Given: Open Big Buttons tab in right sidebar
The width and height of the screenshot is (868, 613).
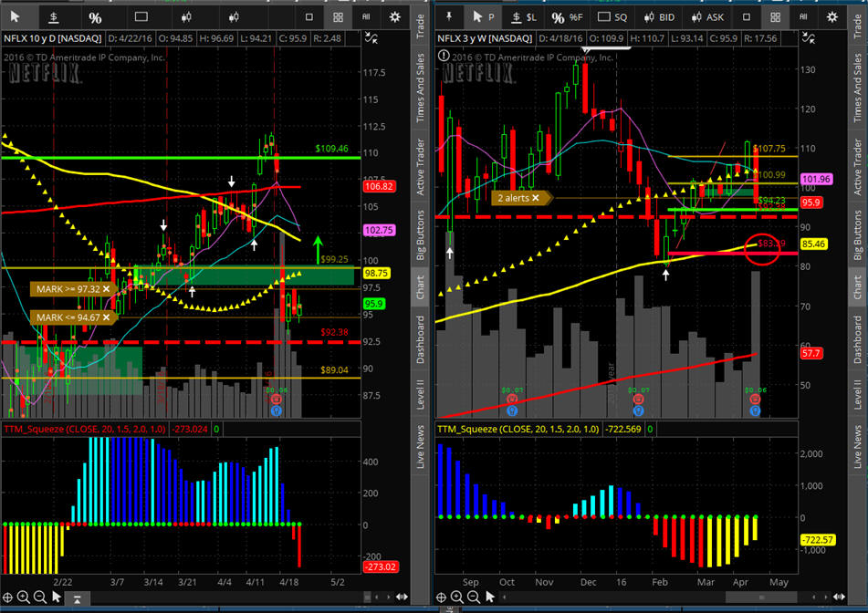Looking at the screenshot, I should 857,234.
